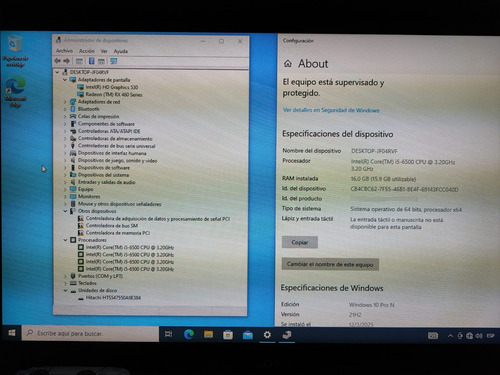Open the Archivo menu
Viewport: 500px width, 375px height.
(64, 51)
